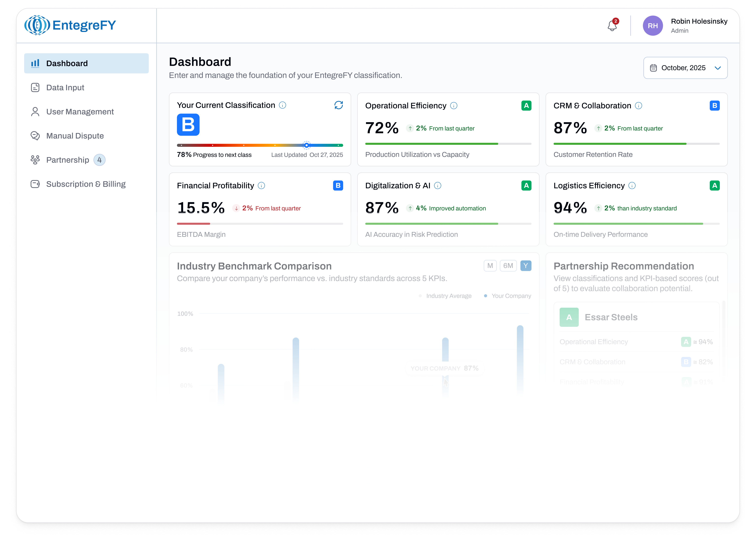The image size is (756, 547).
Task: Show info for Financial Profitability
Action: click(261, 186)
